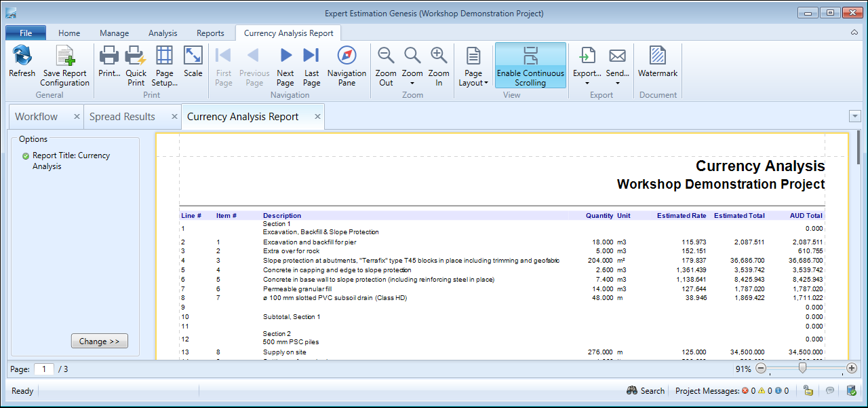The image size is (868, 408).
Task: Click the zoom slider handle
Action: (802, 369)
